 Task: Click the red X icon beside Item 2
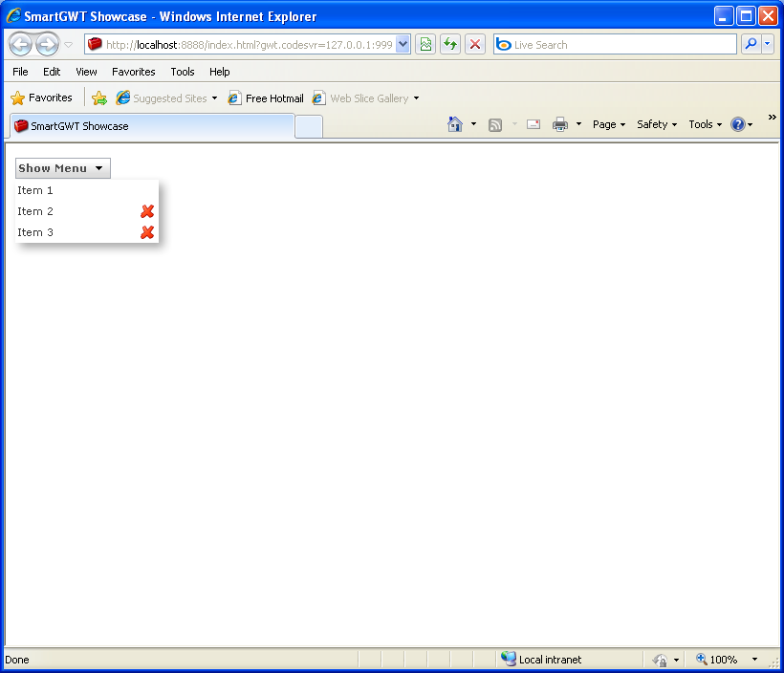147,211
